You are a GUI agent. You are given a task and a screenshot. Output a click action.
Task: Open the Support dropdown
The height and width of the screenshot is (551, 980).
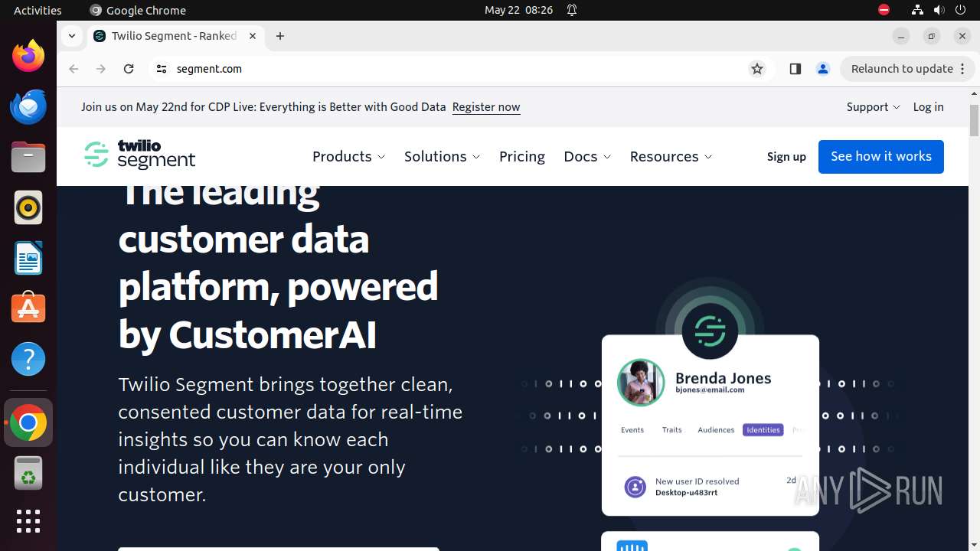pyautogui.click(x=873, y=107)
